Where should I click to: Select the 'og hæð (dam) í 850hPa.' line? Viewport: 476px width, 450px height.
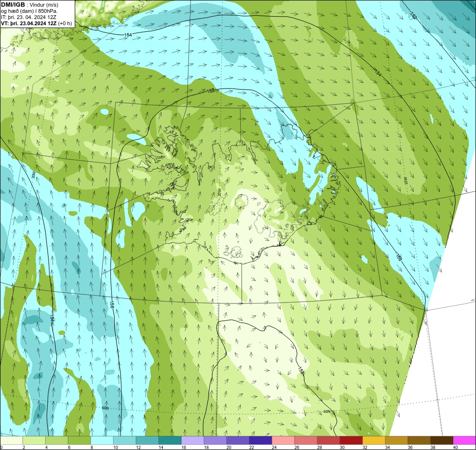point(30,11)
